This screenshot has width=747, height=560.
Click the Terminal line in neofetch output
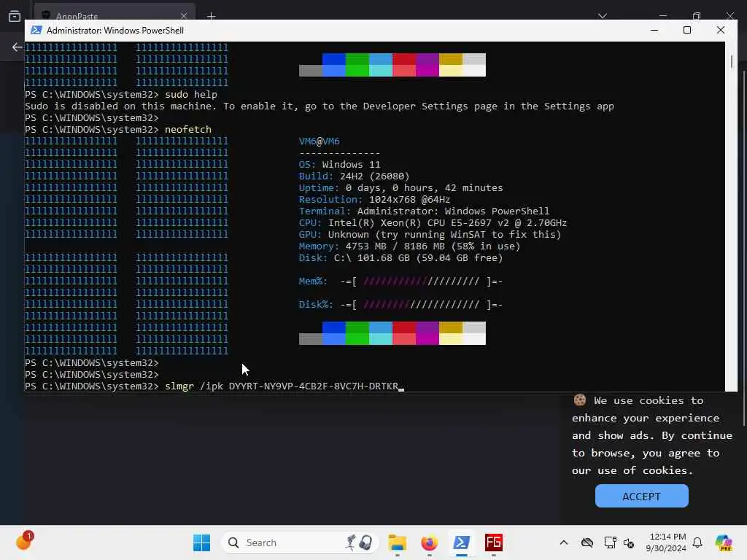click(x=424, y=211)
